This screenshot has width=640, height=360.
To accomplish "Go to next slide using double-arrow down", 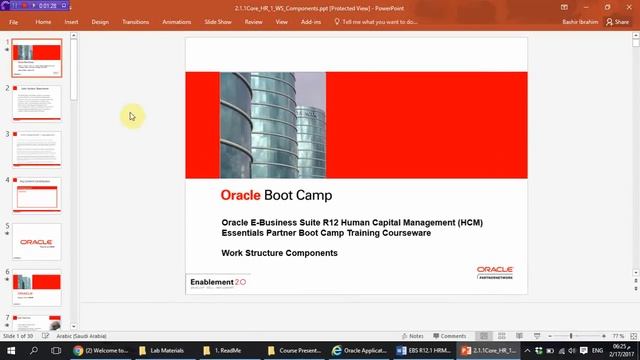I will click(636, 289).
